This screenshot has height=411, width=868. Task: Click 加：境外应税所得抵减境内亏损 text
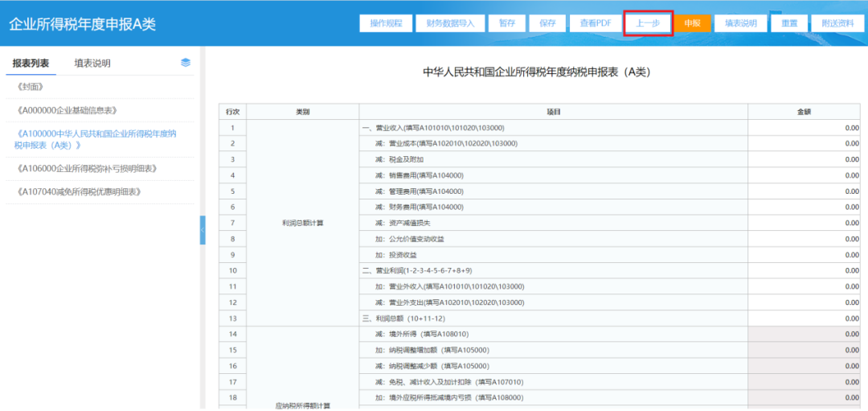pyautogui.click(x=449, y=398)
